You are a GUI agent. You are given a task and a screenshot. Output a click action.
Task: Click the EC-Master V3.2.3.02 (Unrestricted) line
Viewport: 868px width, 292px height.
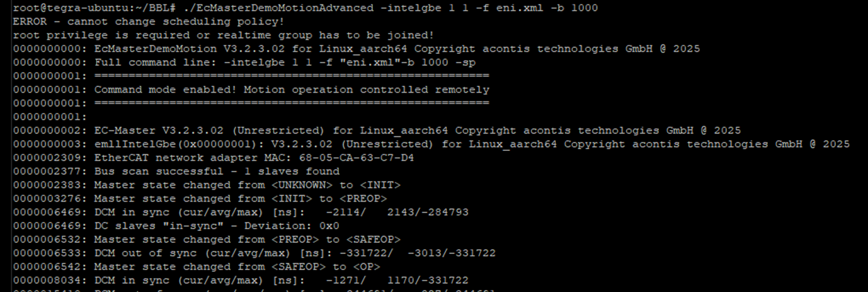point(377,130)
